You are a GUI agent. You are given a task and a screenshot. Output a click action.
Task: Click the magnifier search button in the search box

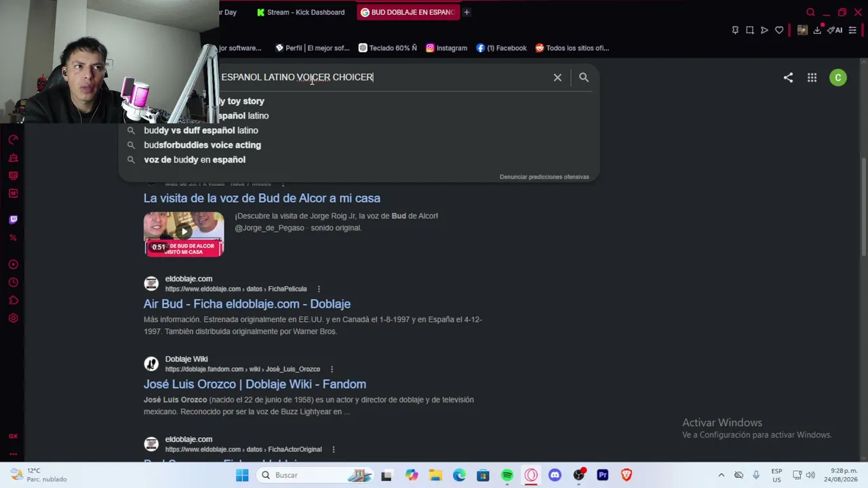584,77
